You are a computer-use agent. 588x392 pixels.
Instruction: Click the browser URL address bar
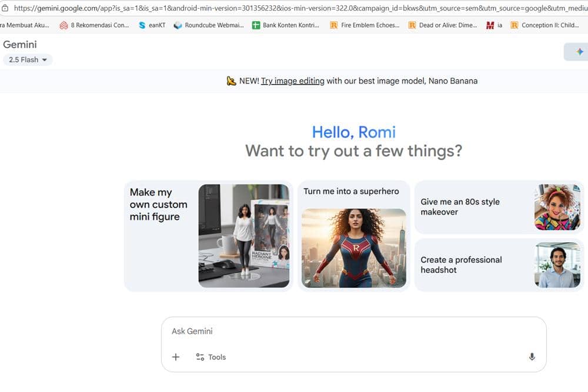pyautogui.click(x=294, y=8)
